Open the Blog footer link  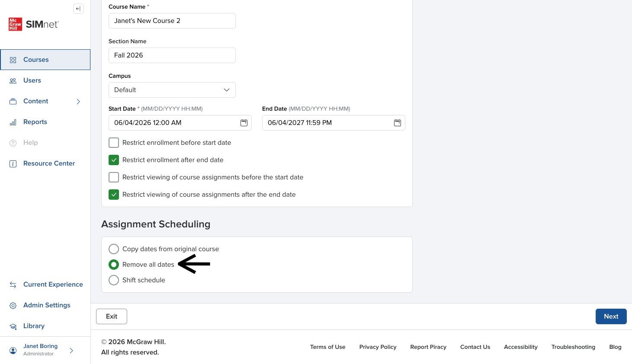click(615, 347)
